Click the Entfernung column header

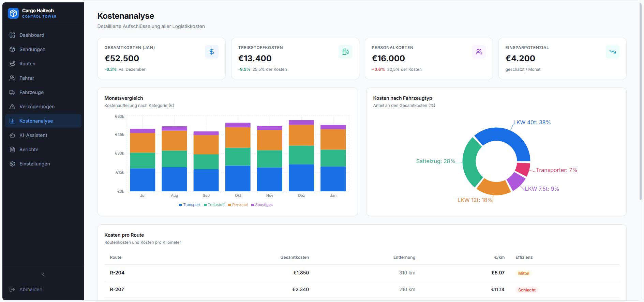[x=404, y=257]
